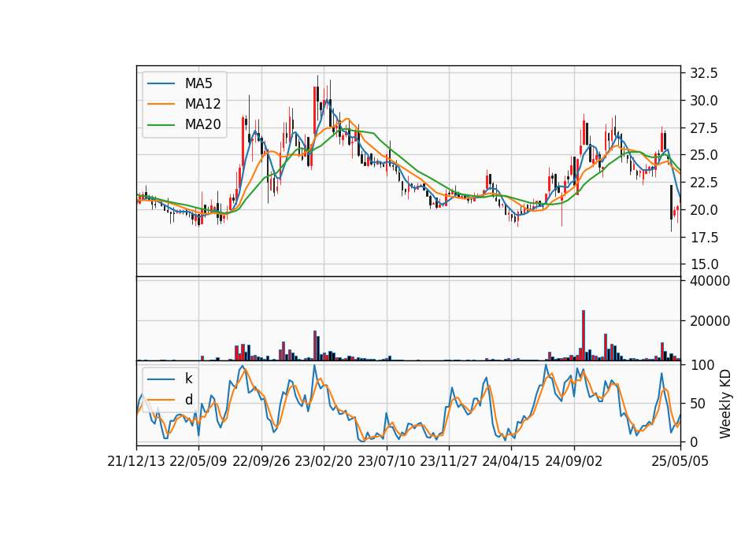Image resolution: width=756 pixels, height=543 pixels.
Task: Click the Weekly KD axis title
Action: pos(725,404)
